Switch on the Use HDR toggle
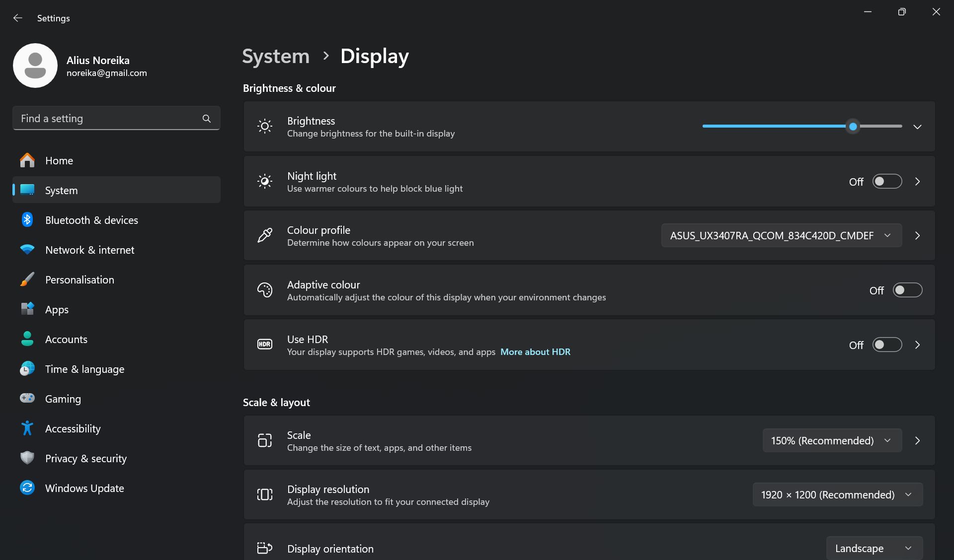Viewport: 954px width, 560px height. [887, 345]
